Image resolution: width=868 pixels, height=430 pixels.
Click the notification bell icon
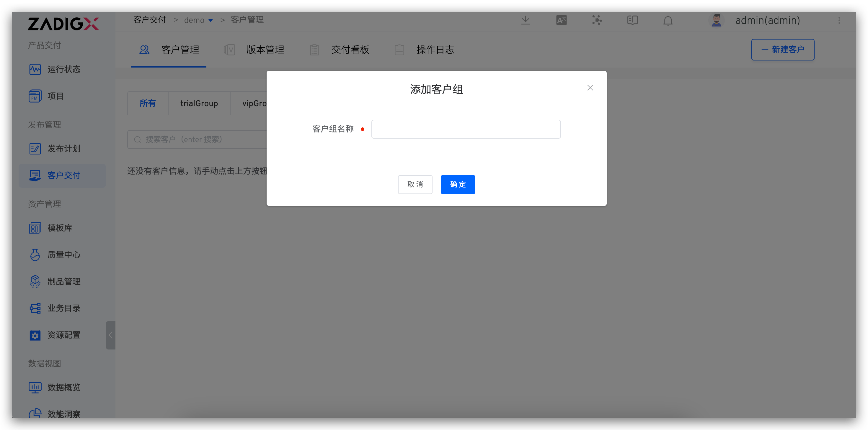[668, 21]
